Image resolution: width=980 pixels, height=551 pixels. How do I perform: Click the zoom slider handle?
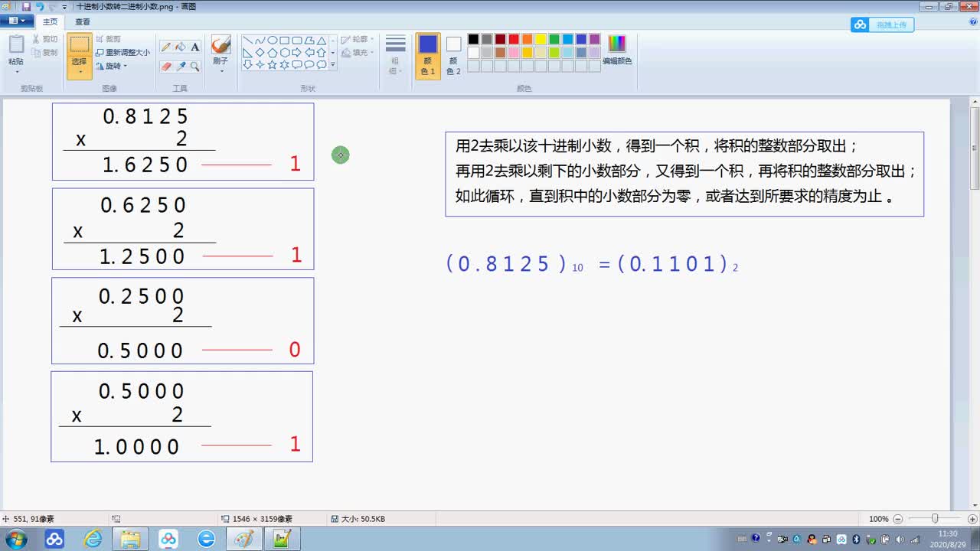tap(935, 519)
